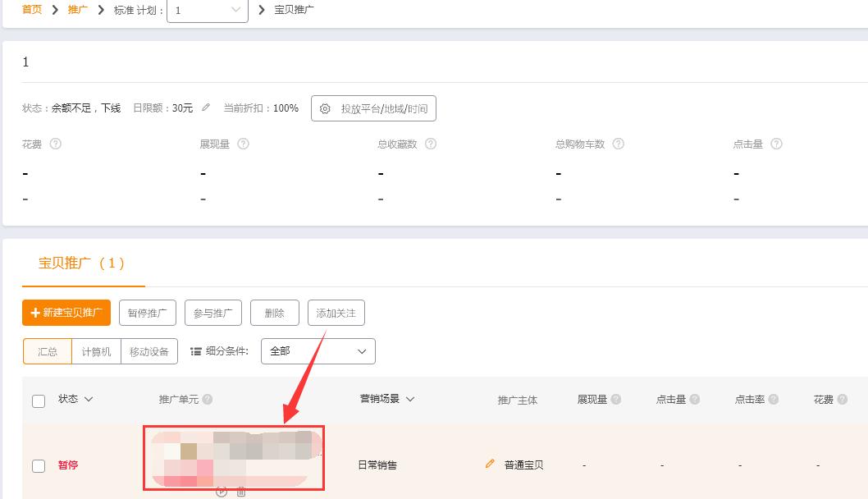Open the 投放平台/地域/时间 settings gear
868x499 pixels.
[x=373, y=108]
